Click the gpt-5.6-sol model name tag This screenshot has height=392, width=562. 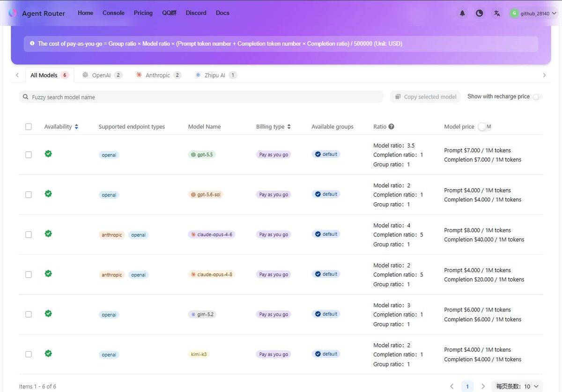click(x=206, y=194)
